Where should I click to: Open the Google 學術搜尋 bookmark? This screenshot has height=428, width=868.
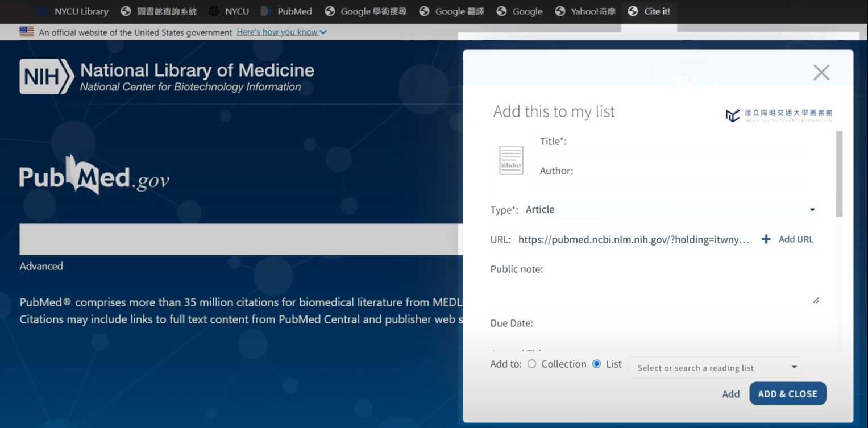(x=366, y=11)
